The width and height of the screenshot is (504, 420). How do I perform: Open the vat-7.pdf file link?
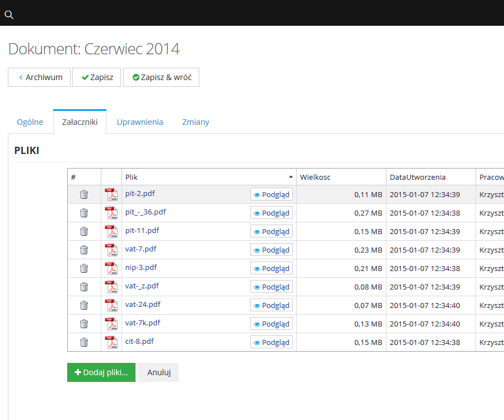pyautogui.click(x=141, y=249)
